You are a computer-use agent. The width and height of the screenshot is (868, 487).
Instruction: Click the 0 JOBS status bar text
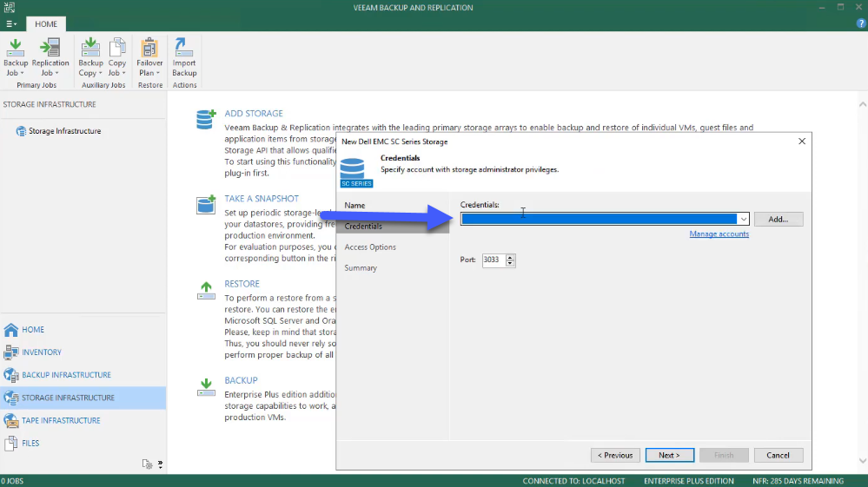12,481
